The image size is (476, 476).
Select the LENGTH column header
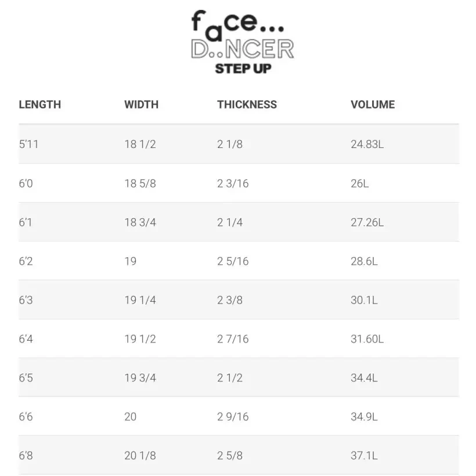click(39, 104)
